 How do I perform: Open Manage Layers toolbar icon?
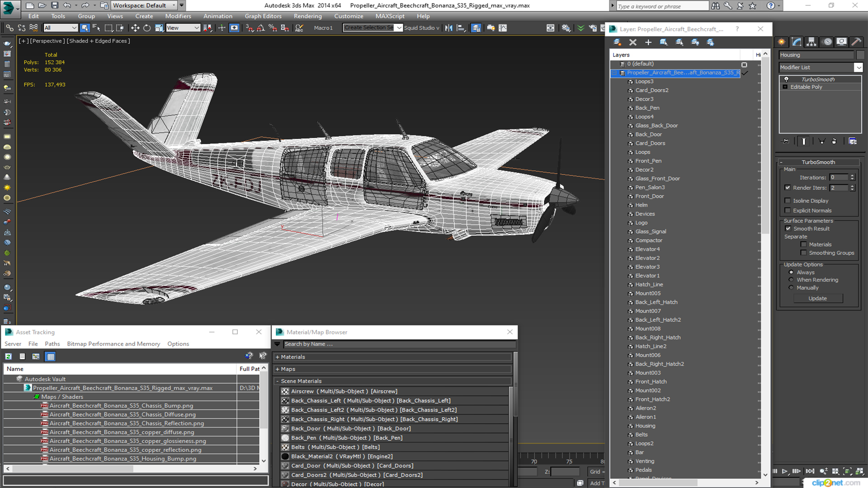tap(476, 28)
